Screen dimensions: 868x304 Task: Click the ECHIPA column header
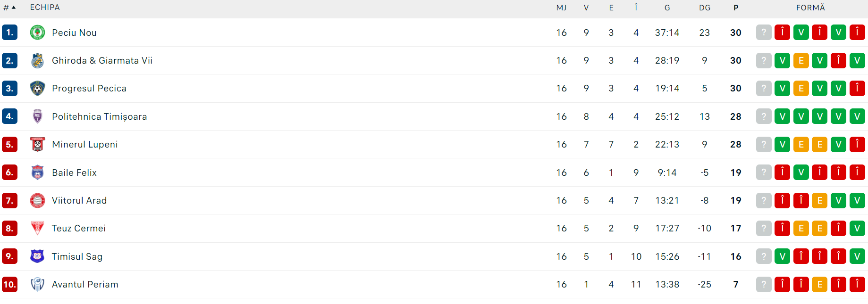pos(45,8)
